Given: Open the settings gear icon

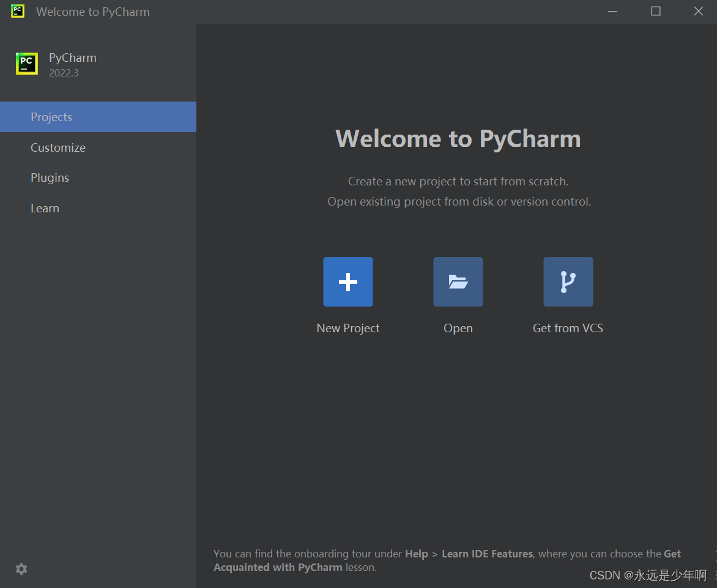Looking at the screenshot, I should (21, 569).
